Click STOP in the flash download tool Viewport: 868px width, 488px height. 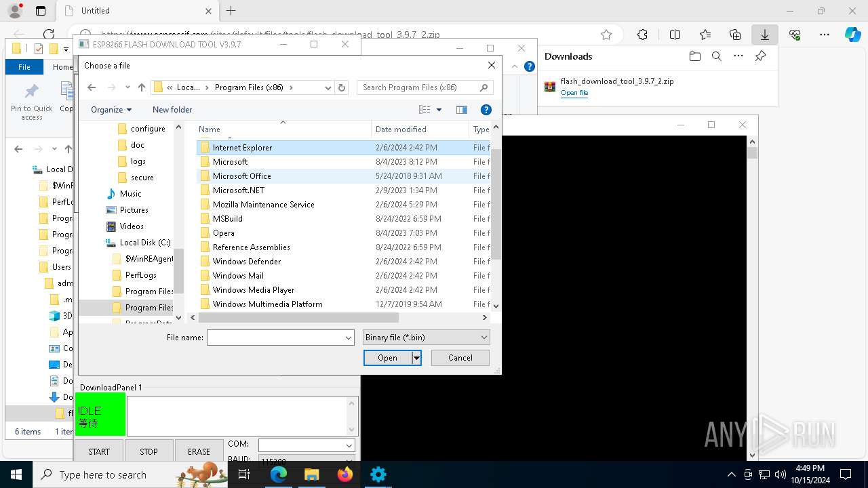pyautogui.click(x=149, y=451)
